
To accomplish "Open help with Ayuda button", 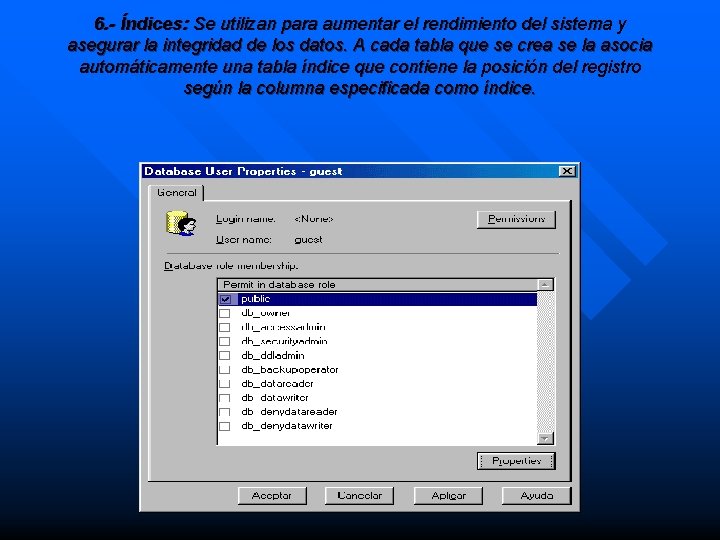I will (536, 496).
